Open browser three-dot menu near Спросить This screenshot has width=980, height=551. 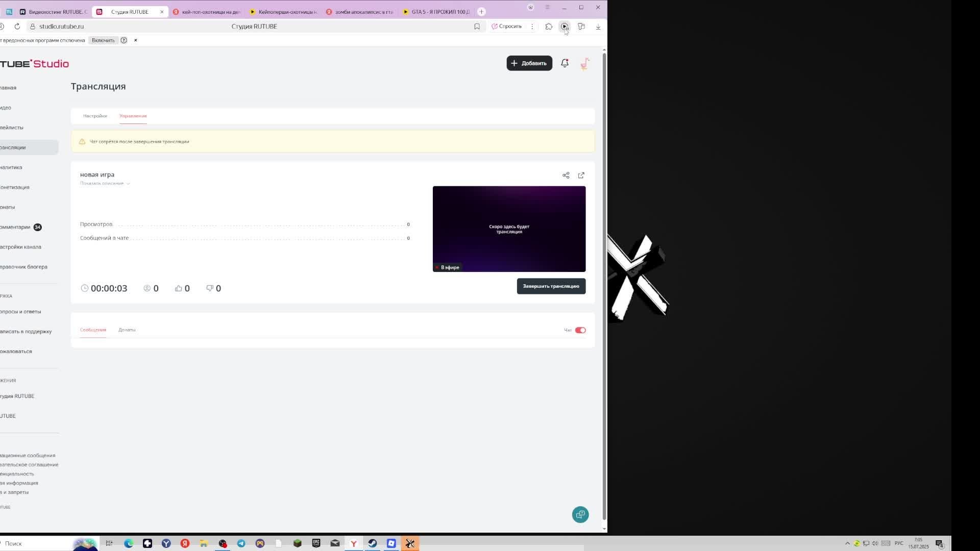tap(532, 27)
